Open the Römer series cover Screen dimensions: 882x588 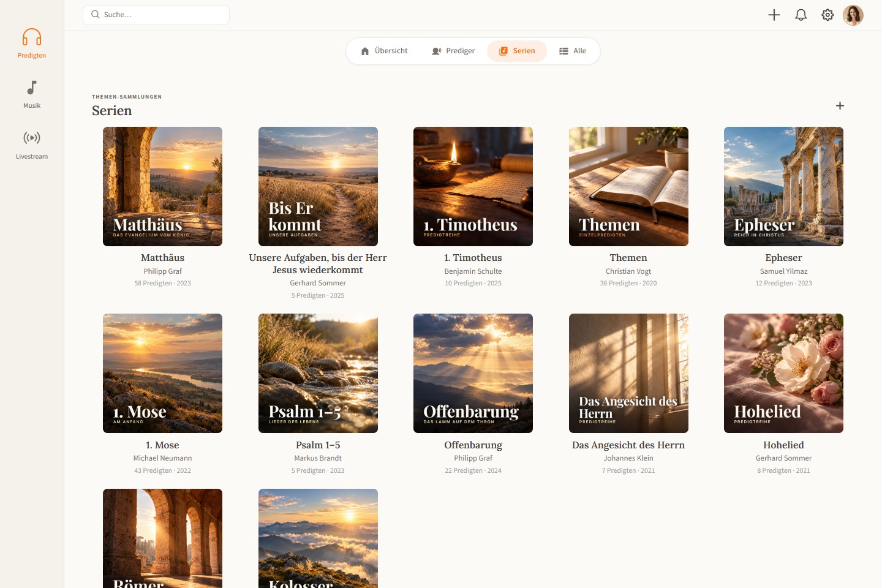tap(162, 538)
